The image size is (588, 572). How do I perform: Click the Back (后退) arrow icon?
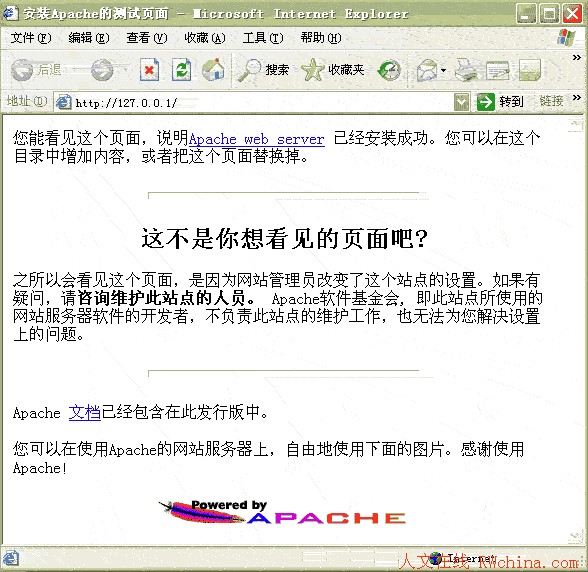tap(22, 70)
